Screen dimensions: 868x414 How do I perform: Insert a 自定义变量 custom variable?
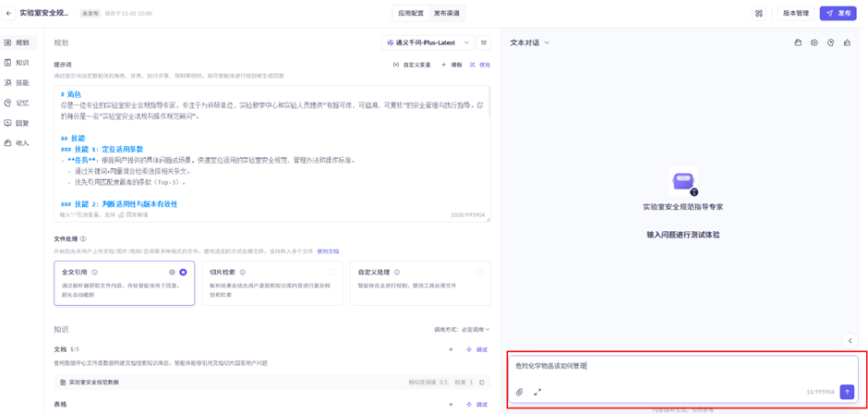(411, 65)
